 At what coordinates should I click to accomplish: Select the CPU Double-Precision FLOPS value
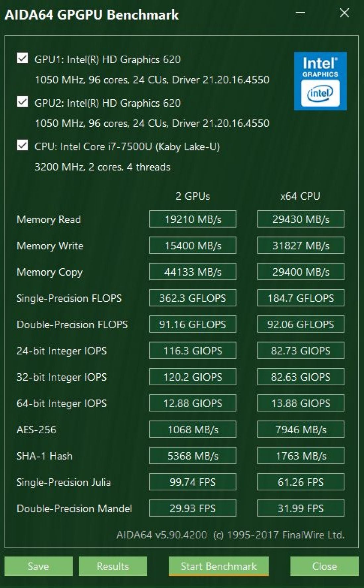tap(301, 324)
